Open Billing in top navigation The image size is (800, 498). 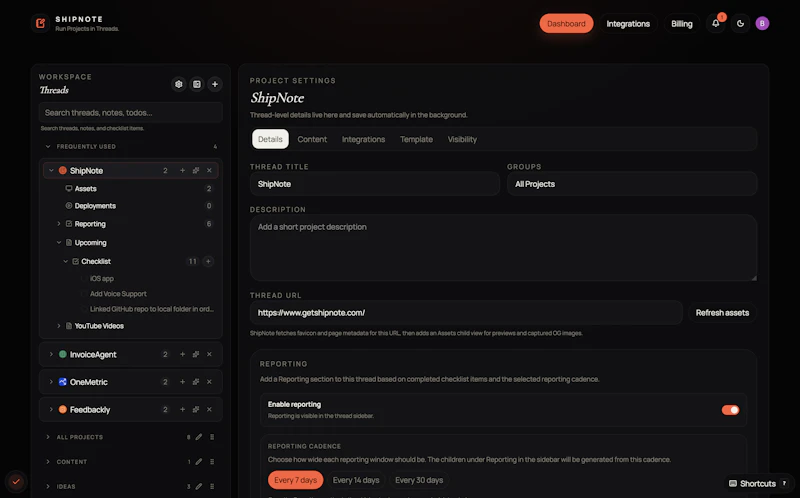click(682, 23)
